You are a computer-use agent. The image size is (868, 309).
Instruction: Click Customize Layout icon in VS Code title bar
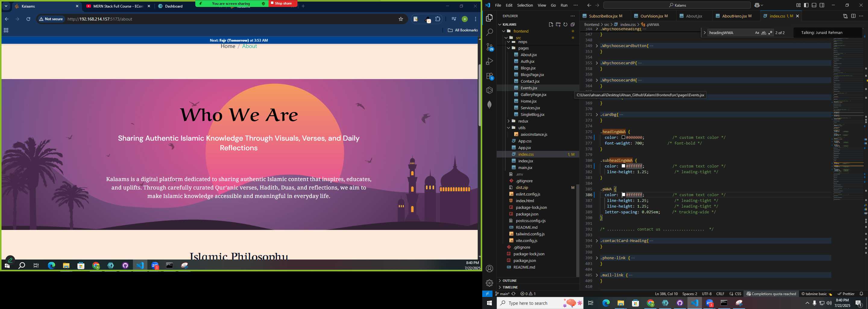pos(798,5)
